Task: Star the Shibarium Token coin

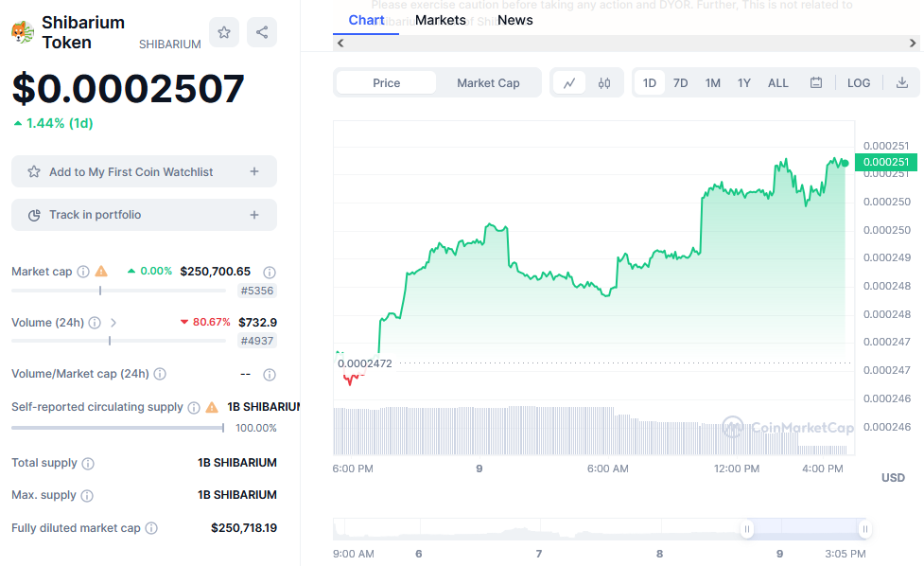Action: pyautogui.click(x=224, y=32)
